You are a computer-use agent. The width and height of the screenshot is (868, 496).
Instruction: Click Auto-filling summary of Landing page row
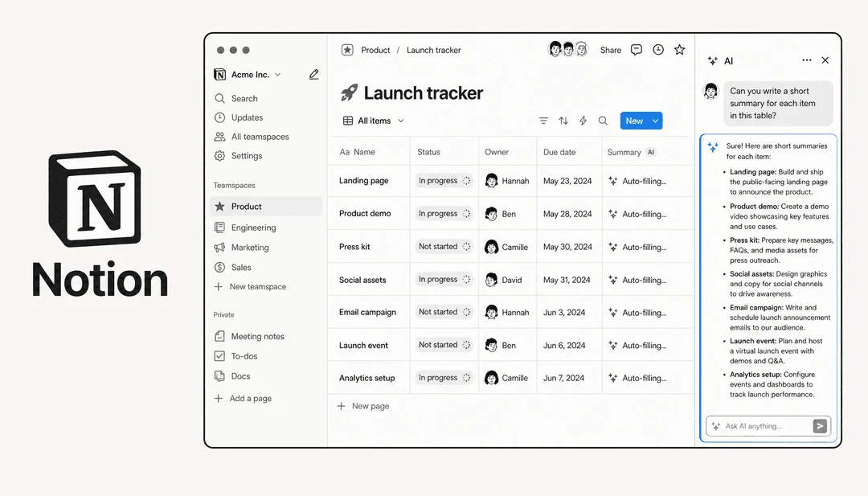(637, 181)
